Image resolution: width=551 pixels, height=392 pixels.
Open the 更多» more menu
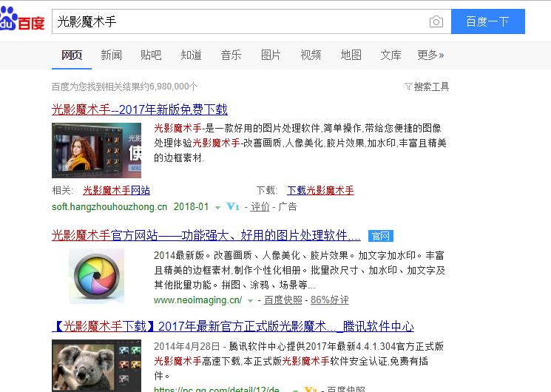pyautogui.click(x=430, y=55)
